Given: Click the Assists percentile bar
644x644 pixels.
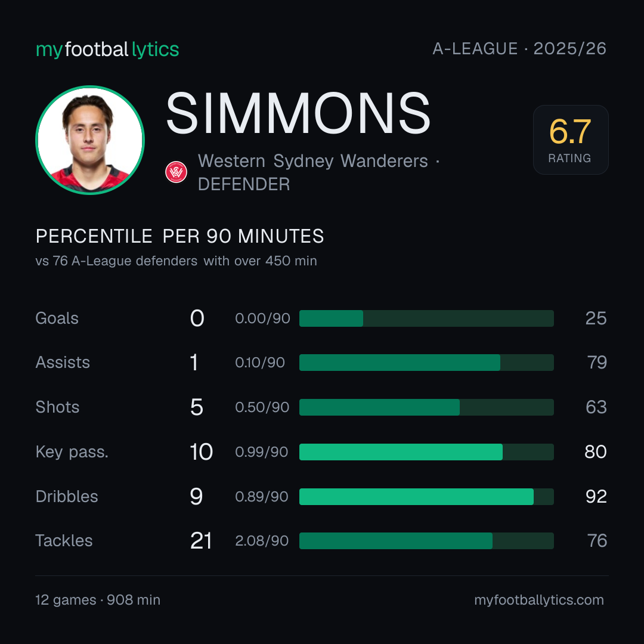Looking at the screenshot, I should 426,363.
